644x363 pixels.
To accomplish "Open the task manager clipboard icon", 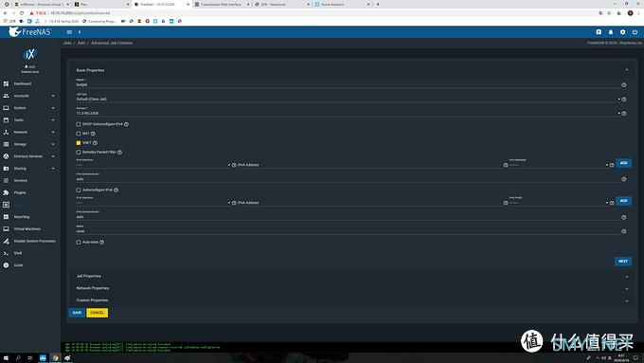I will pyautogui.click(x=599, y=32).
